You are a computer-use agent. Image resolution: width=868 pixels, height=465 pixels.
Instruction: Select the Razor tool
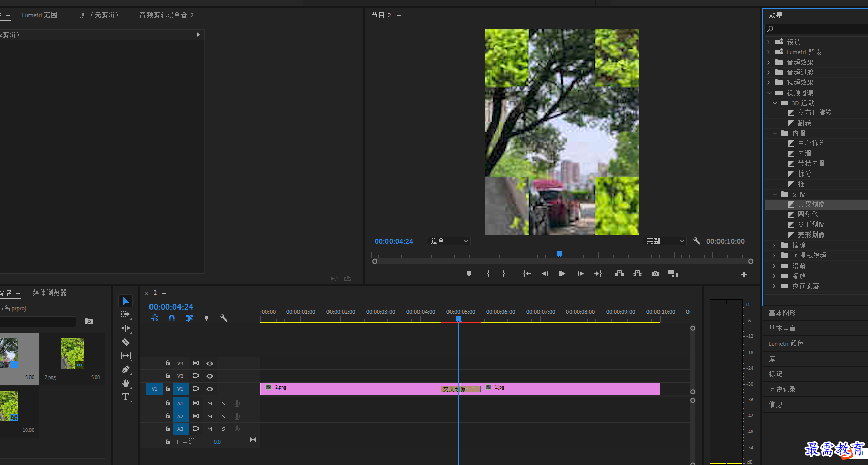coord(126,342)
